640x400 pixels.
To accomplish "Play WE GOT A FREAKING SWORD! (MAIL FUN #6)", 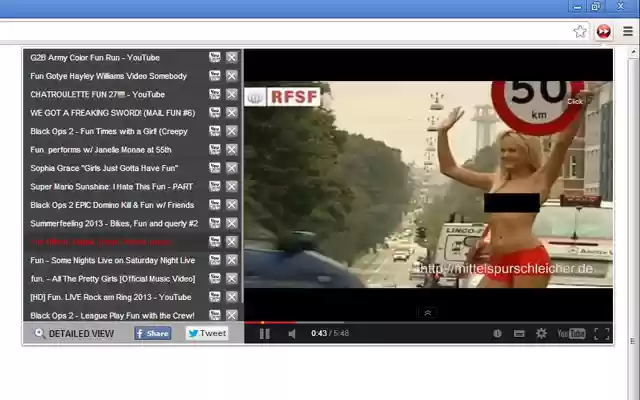I will [113, 113].
